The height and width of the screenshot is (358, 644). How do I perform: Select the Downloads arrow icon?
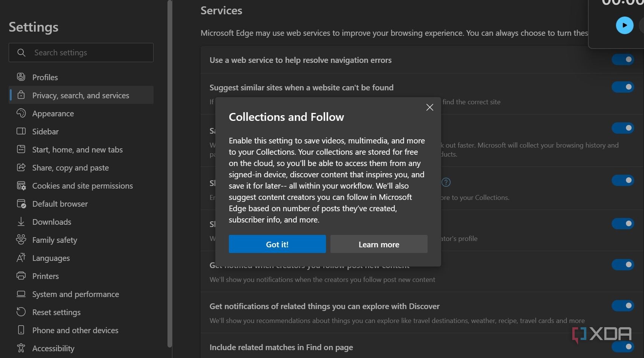[x=21, y=222]
